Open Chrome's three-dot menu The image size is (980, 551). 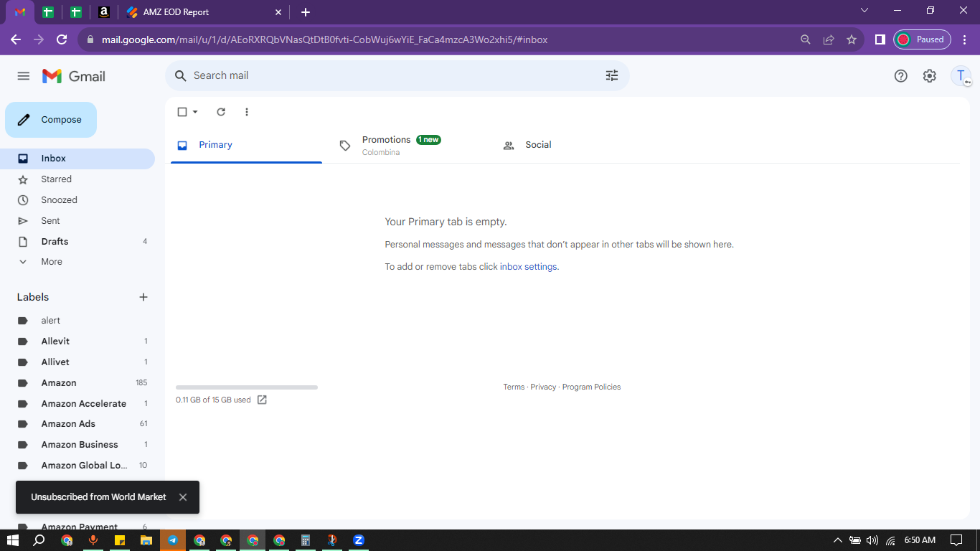(x=965, y=39)
